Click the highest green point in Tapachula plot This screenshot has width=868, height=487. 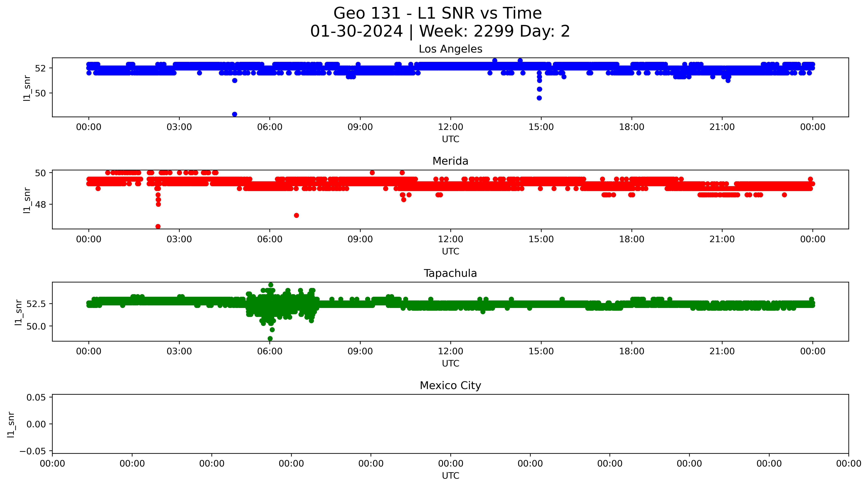coord(271,285)
